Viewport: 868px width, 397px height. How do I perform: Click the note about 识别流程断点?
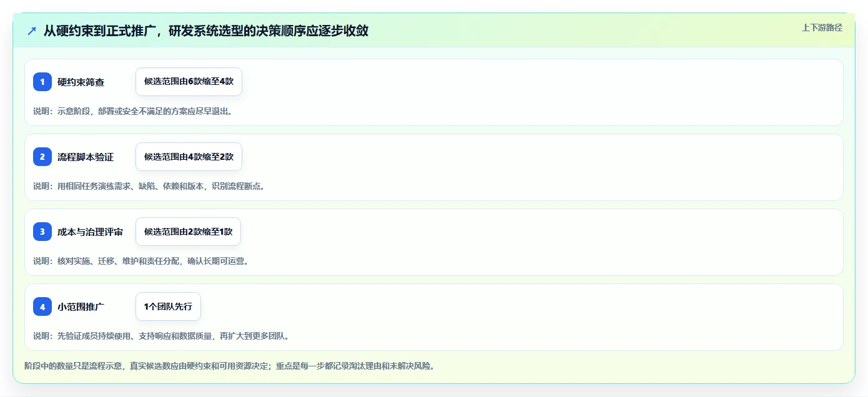[x=149, y=186]
